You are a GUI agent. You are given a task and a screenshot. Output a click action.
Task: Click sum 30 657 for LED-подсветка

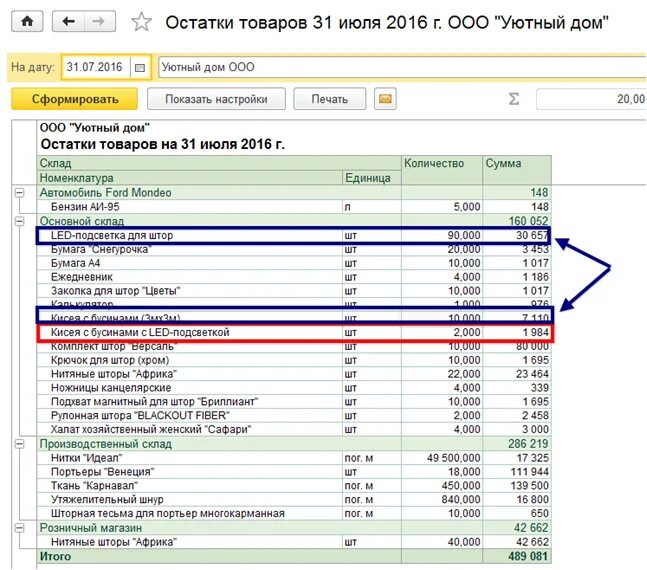pyautogui.click(x=532, y=235)
